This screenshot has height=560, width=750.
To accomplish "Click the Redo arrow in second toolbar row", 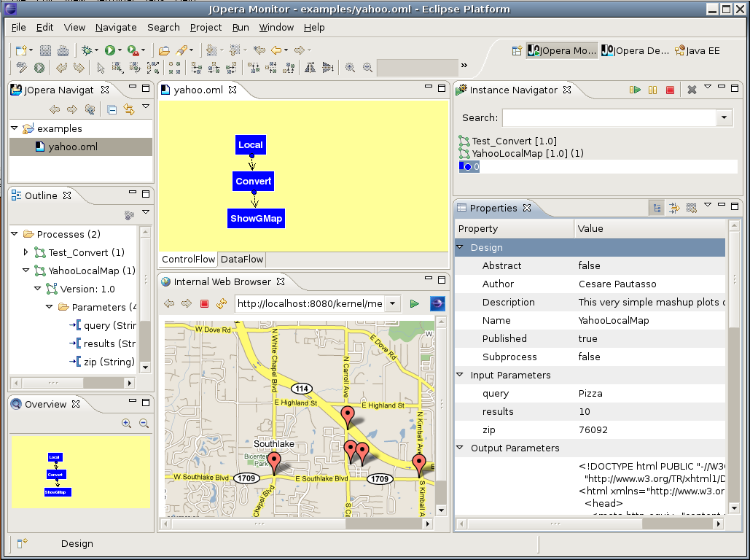I will [x=79, y=68].
